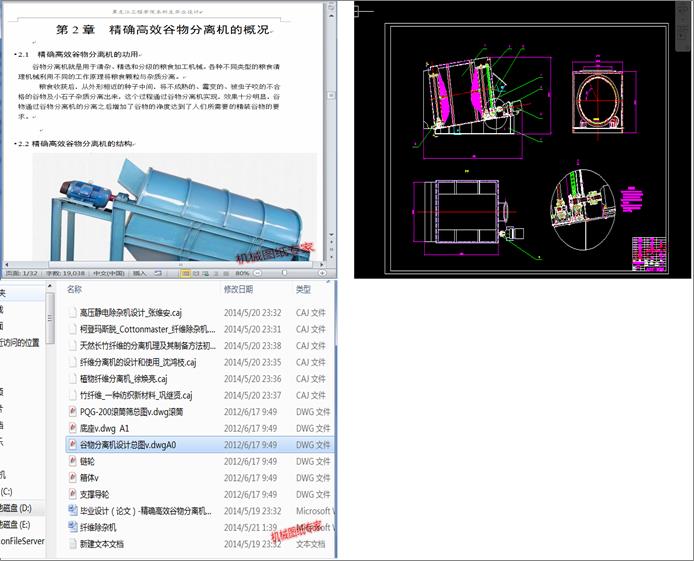Open the ruler toggle above Word's scrollbar
Viewport: 694px width, 561px height.
pos(331,6)
